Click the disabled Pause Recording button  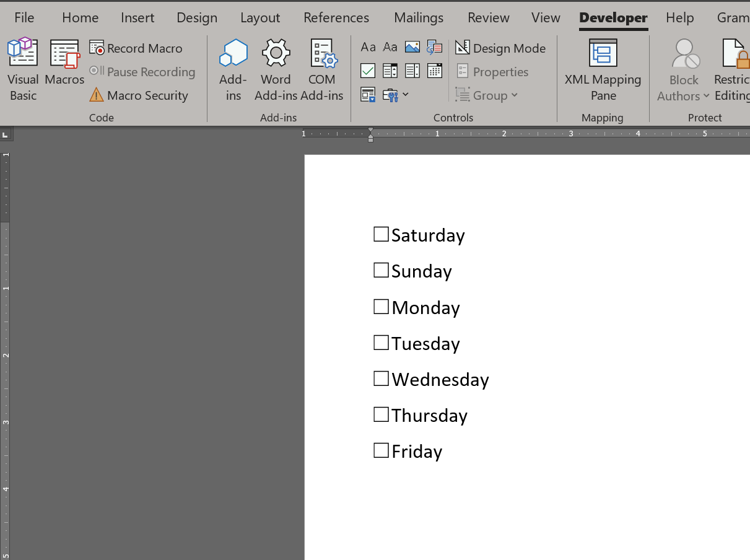tap(142, 72)
